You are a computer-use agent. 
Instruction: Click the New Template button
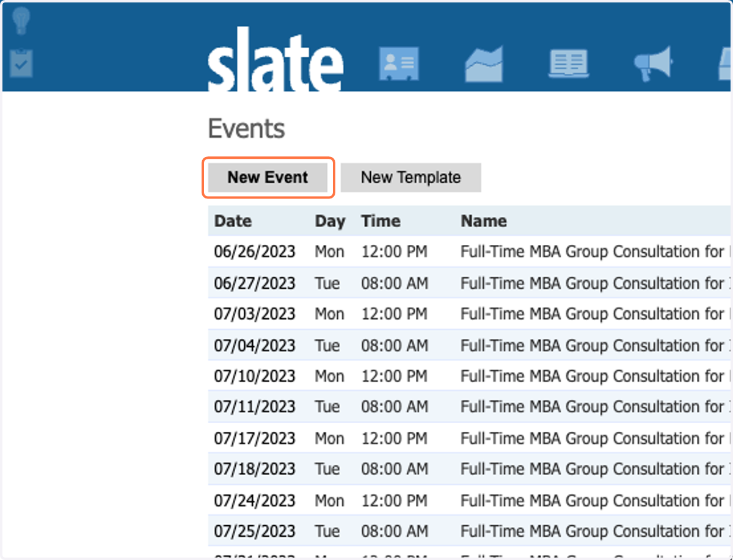(411, 178)
